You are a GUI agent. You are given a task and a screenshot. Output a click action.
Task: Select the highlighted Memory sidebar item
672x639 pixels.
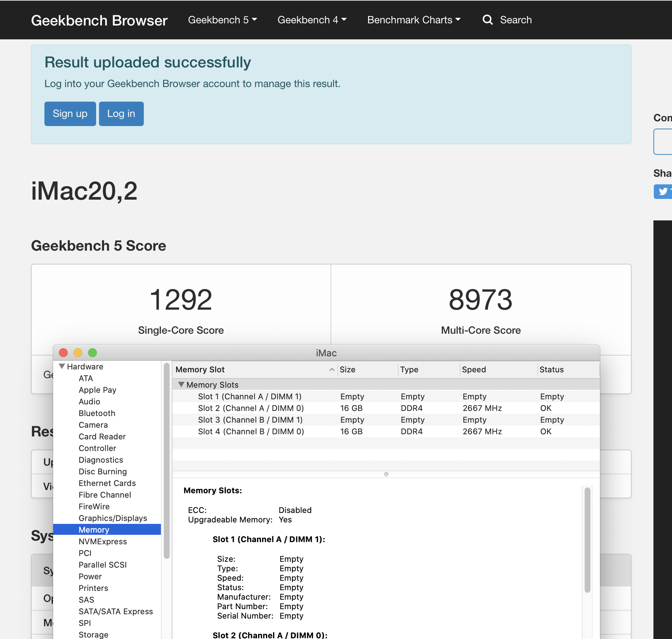click(107, 530)
